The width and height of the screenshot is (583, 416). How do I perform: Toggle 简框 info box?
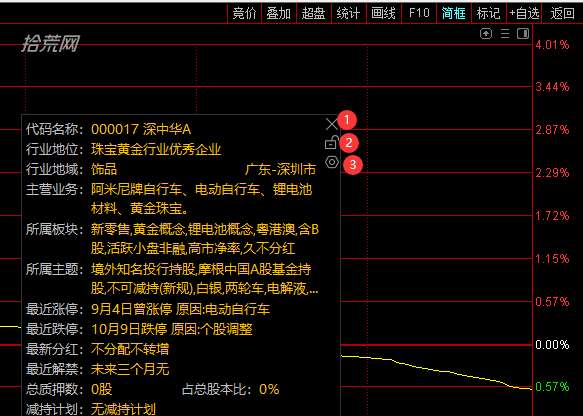click(454, 13)
